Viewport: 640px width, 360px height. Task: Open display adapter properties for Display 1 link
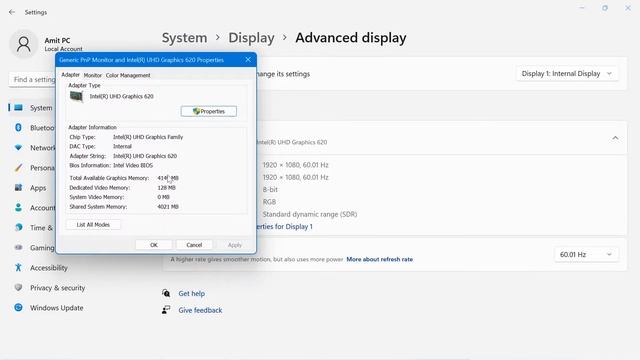[284, 227]
